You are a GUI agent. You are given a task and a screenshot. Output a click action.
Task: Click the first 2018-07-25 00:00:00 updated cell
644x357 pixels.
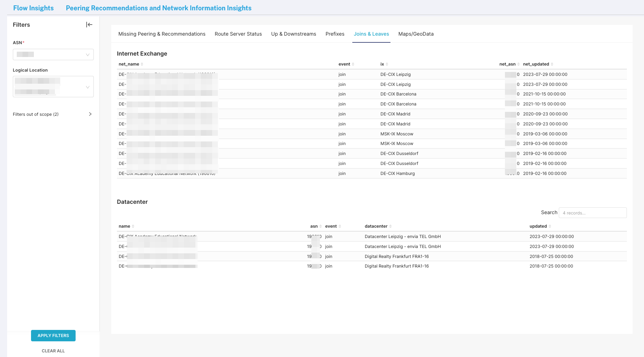(551, 257)
